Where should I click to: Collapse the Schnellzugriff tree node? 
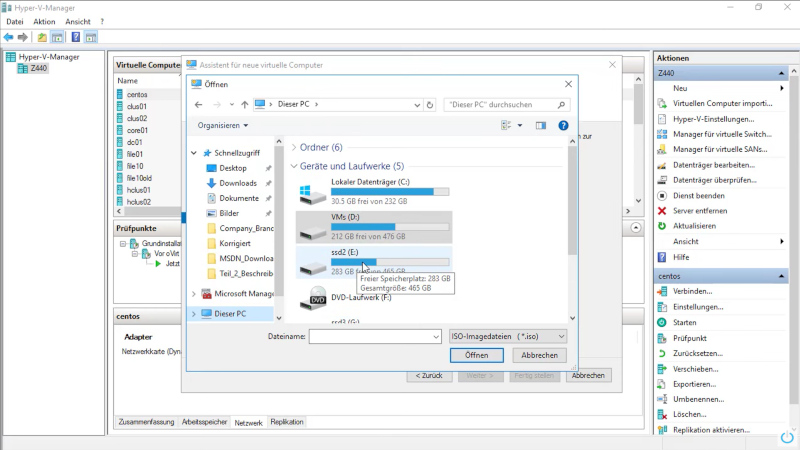pos(194,153)
